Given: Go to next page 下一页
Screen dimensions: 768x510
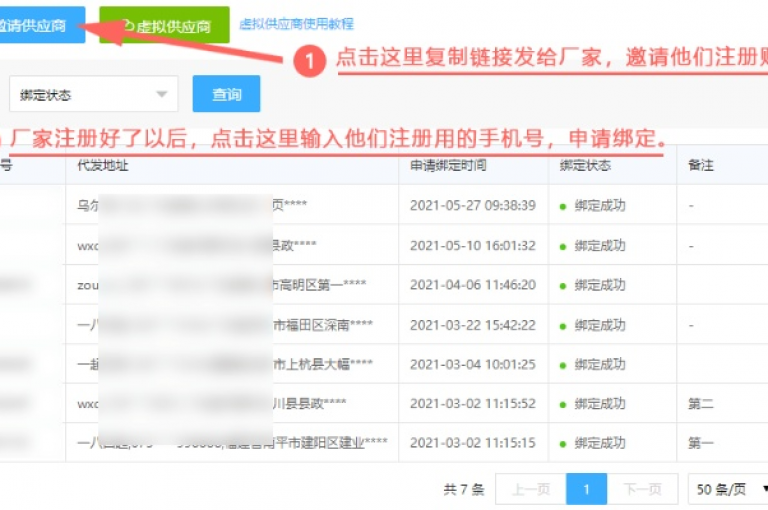Looking at the screenshot, I should tap(643, 489).
